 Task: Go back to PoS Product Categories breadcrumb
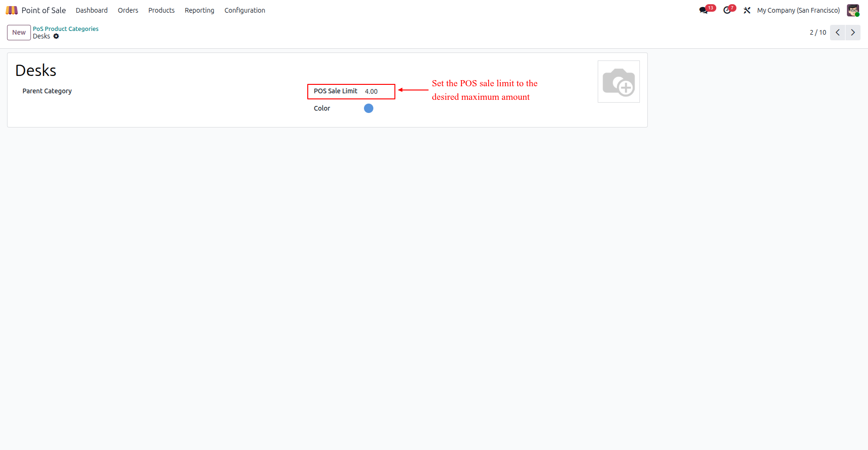click(66, 29)
